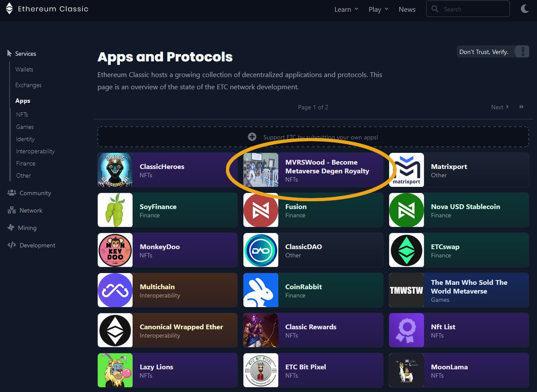Open MVRSWood Metaverse Degen Royalty title
This screenshot has width=537, height=392.
click(327, 167)
